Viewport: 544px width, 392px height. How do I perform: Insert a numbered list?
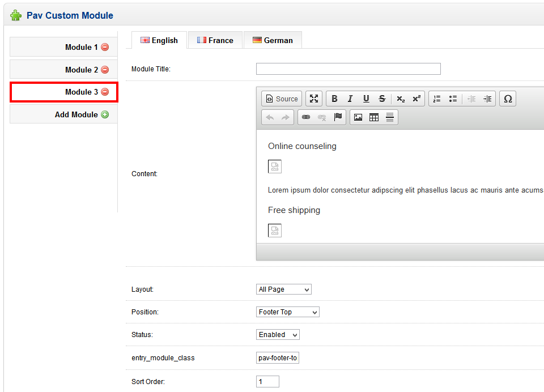coord(437,99)
